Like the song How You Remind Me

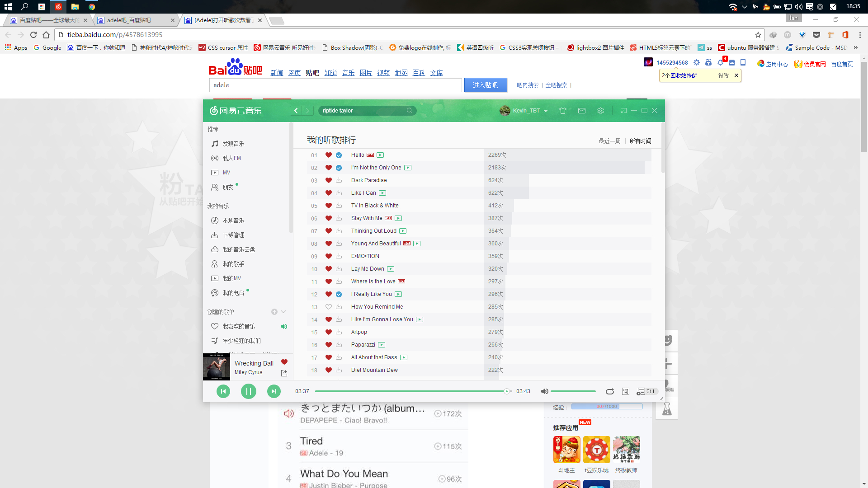tap(329, 307)
